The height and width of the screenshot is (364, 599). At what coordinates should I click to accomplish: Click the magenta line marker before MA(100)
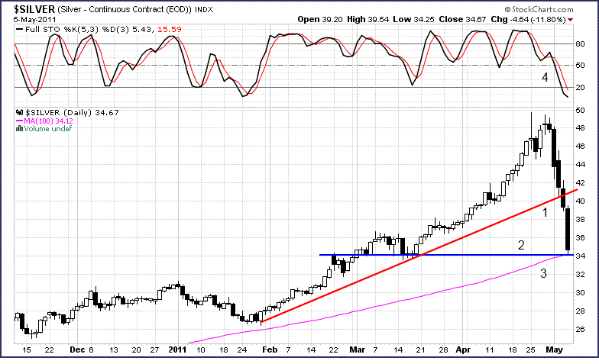click(19, 121)
